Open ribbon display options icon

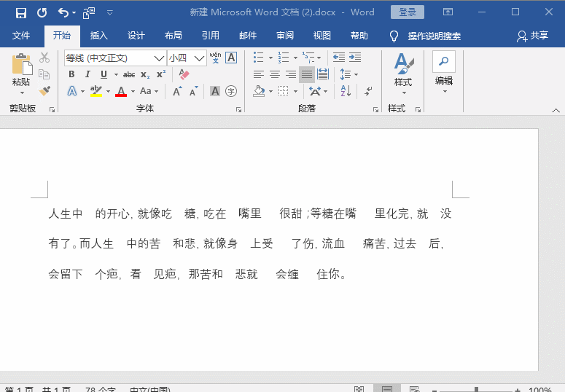point(448,12)
